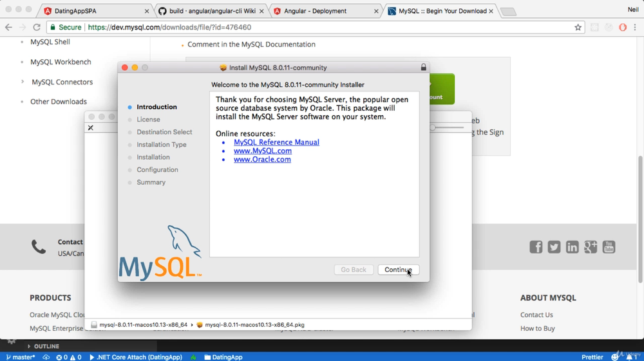Click the cloud sync icon in status bar

(x=46, y=357)
